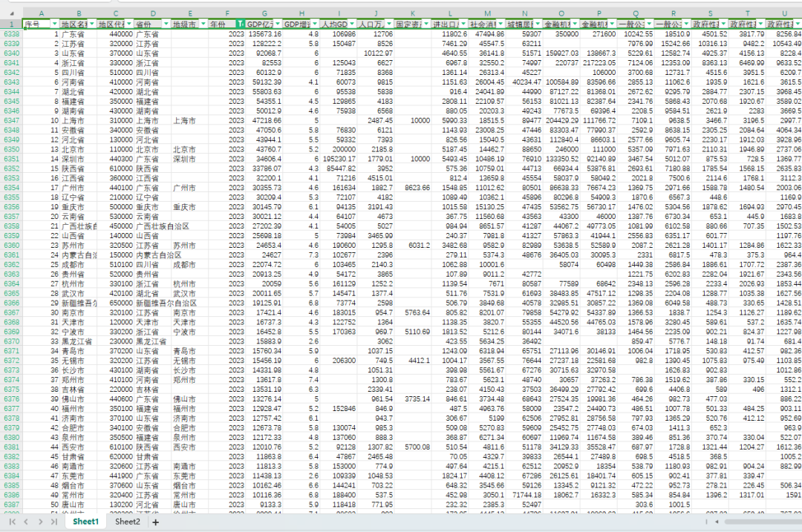Click value 71744.18 in column N
The image size is (802, 532).
point(525,495)
